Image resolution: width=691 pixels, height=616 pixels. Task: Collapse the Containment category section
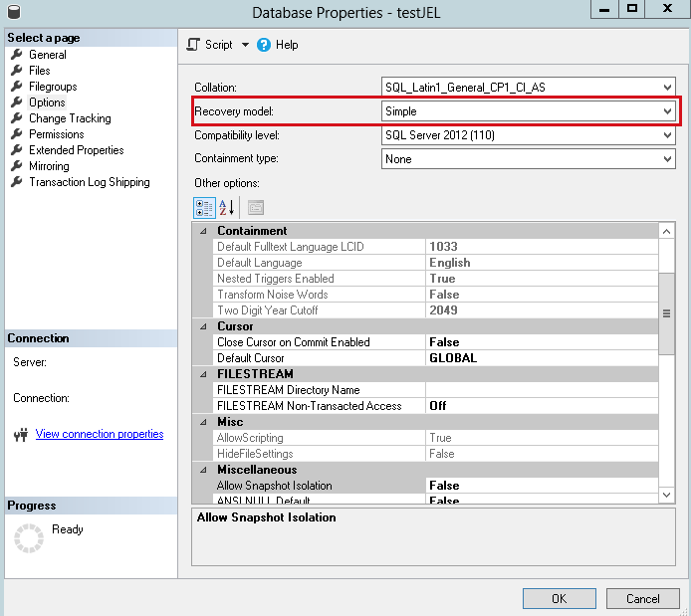pyautogui.click(x=204, y=231)
